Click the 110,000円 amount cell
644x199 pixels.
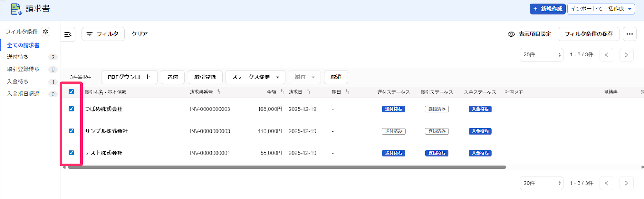point(270,131)
